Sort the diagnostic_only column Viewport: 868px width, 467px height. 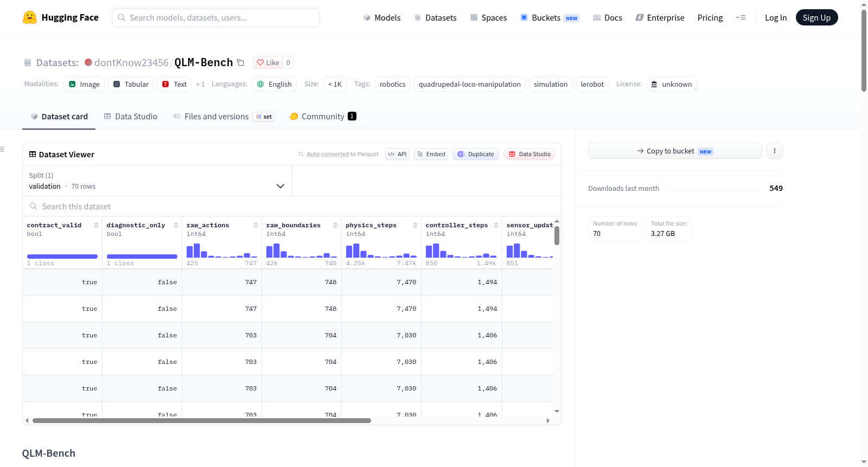(x=176, y=225)
